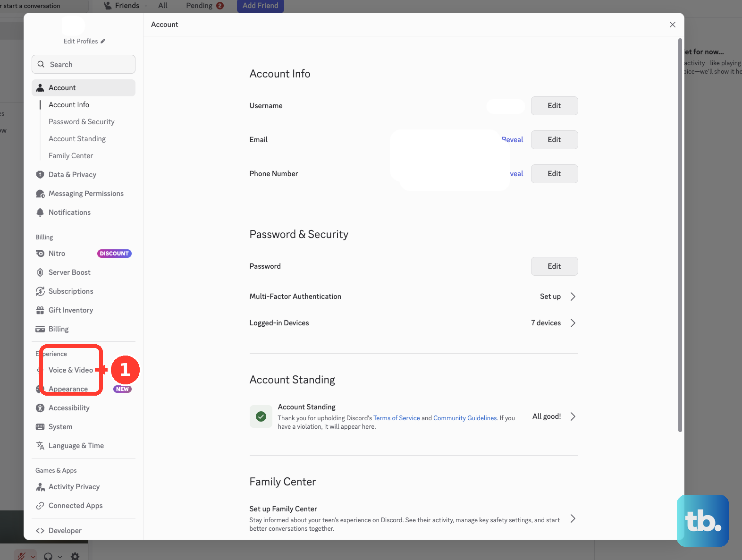
Task: Click the Accessibility icon
Action: click(40, 408)
